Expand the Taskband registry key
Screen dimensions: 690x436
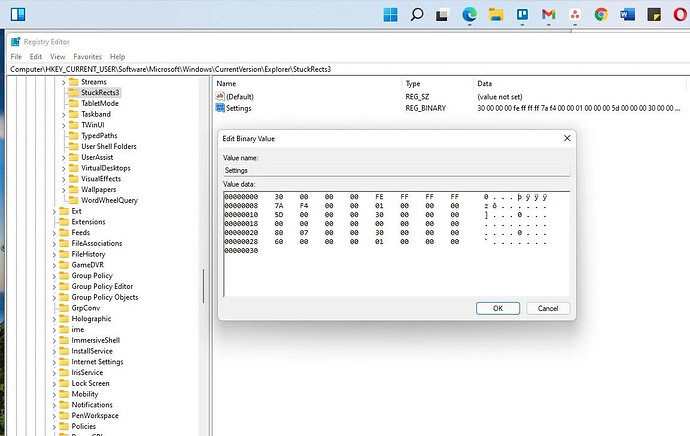point(63,114)
